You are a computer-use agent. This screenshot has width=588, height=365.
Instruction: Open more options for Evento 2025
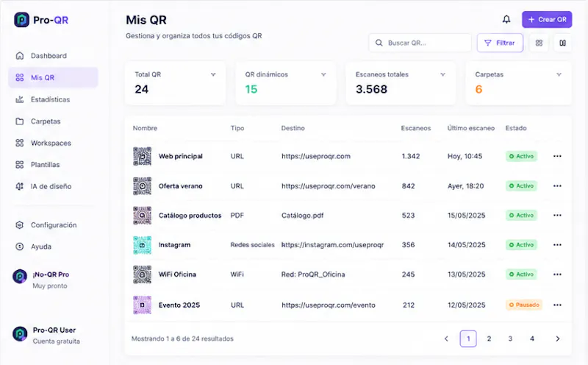[557, 305]
